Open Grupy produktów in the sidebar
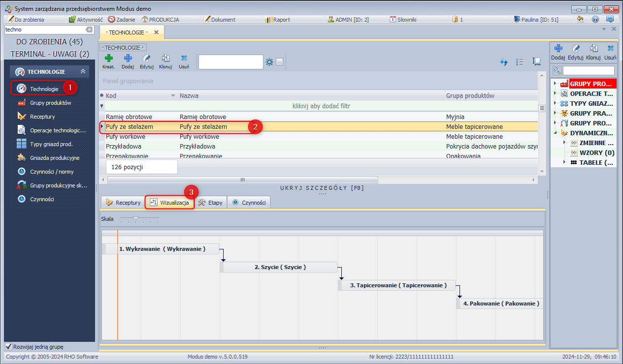The height and width of the screenshot is (364, 623). point(50,103)
